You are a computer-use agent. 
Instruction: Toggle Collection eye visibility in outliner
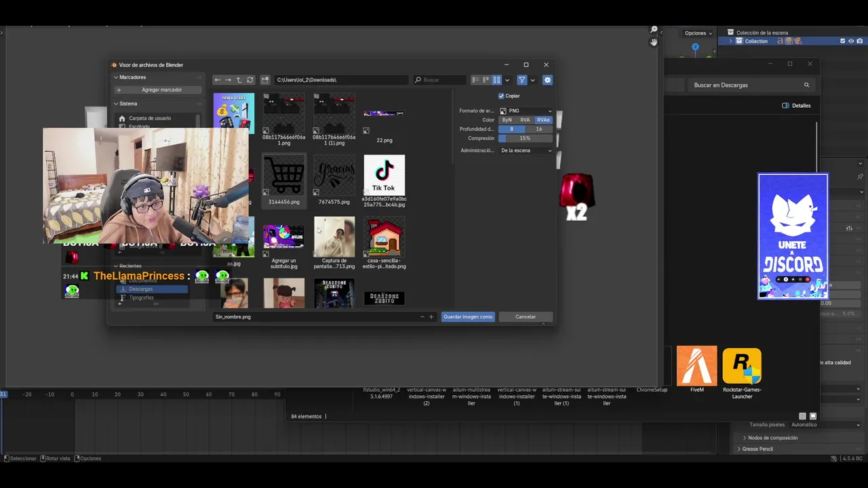tap(851, 41)
